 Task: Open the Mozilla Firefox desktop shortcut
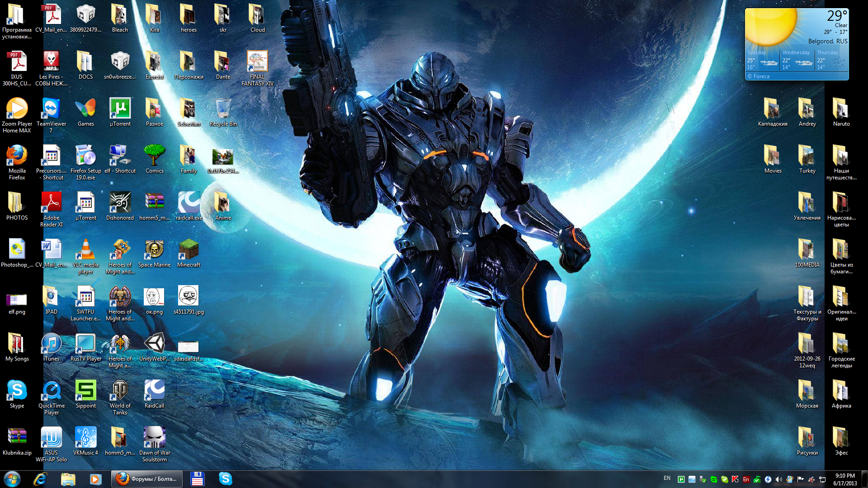point(17,155)
